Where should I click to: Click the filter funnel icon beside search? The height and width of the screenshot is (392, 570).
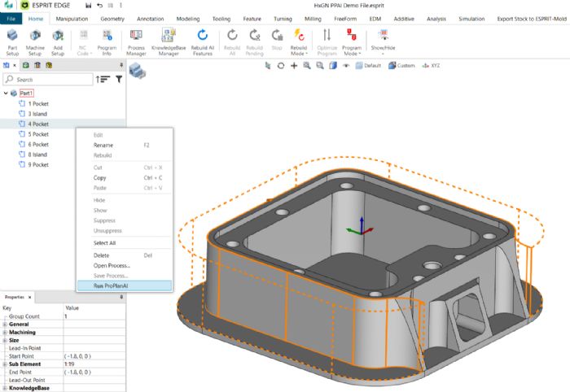[119, 80]
